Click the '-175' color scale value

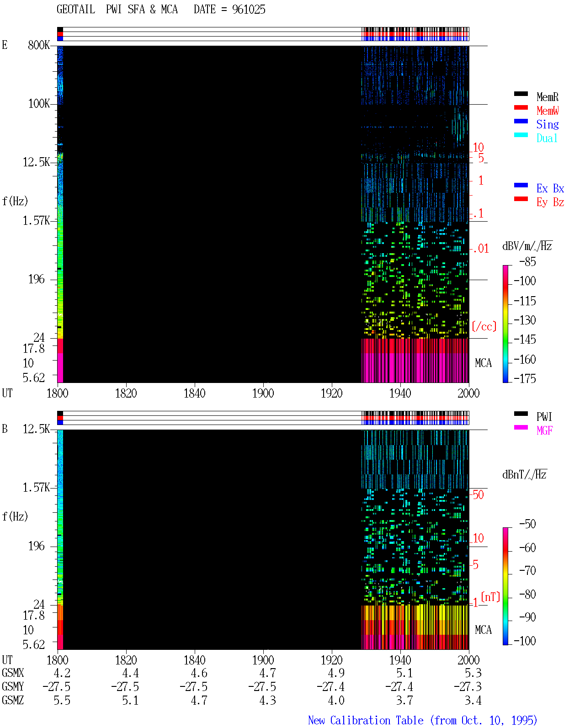tap(525, 378)
